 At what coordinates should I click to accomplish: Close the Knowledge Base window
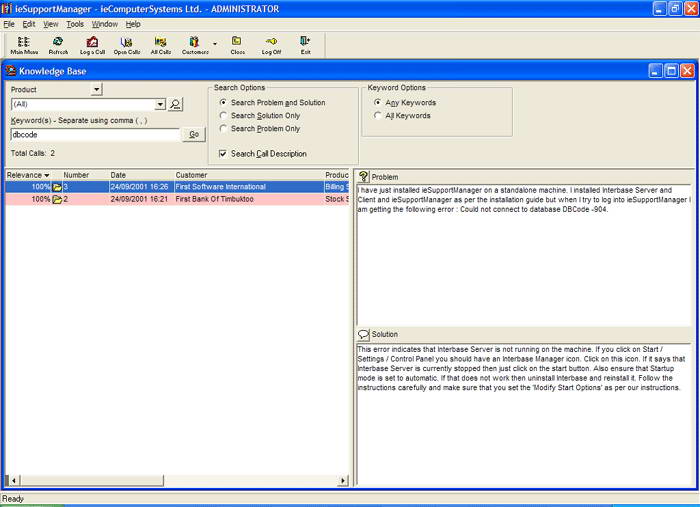[688, 71]
